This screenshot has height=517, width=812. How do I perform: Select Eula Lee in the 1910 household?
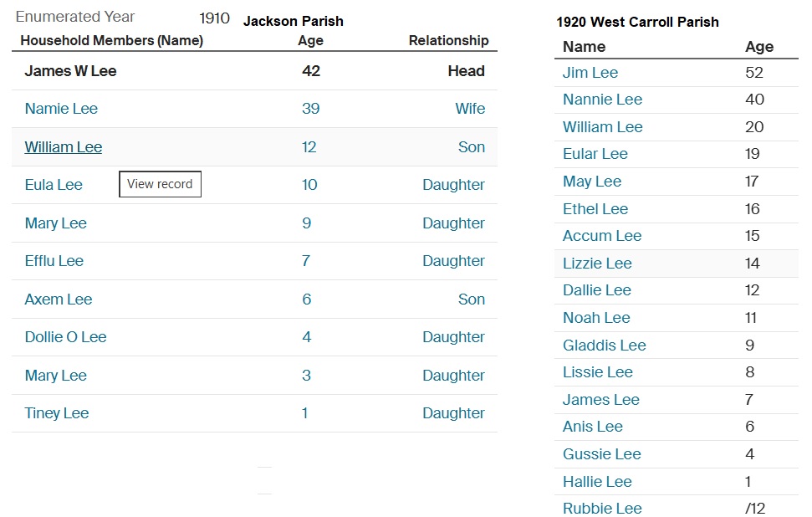click(54, 185)
